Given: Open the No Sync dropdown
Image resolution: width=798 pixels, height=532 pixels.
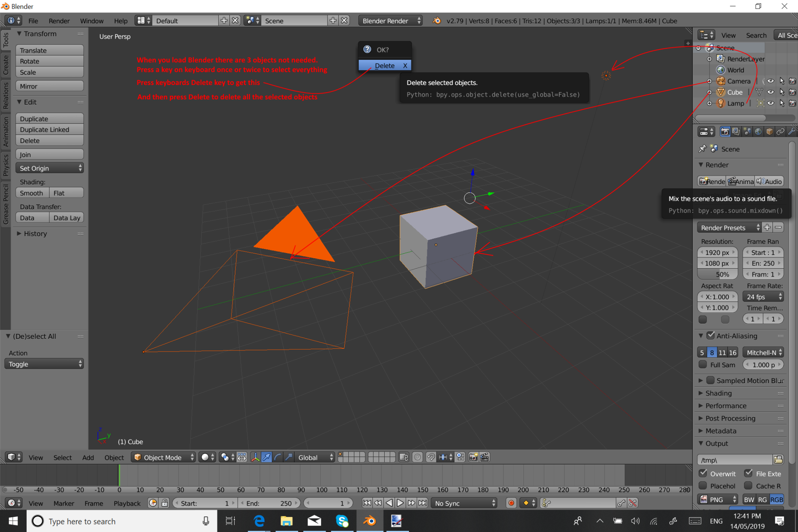Looking at the screenshot, I should coord(464,503).
